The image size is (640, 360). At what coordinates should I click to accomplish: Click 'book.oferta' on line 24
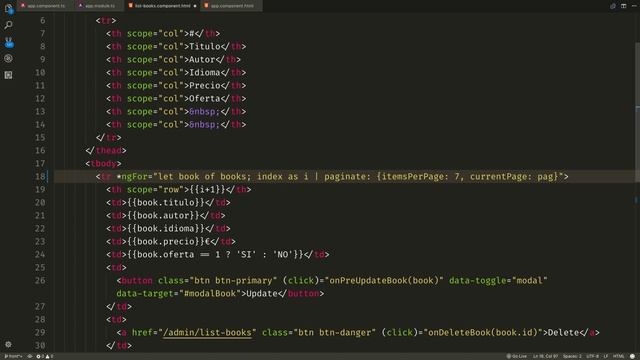(x=166, y=255)
